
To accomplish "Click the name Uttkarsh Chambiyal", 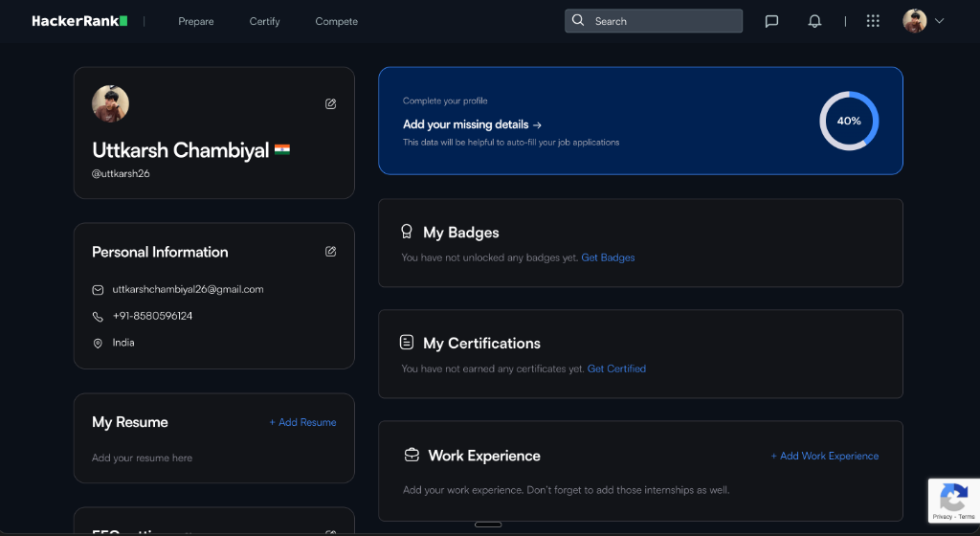I will pyautogui.click(x=181, y=150).
